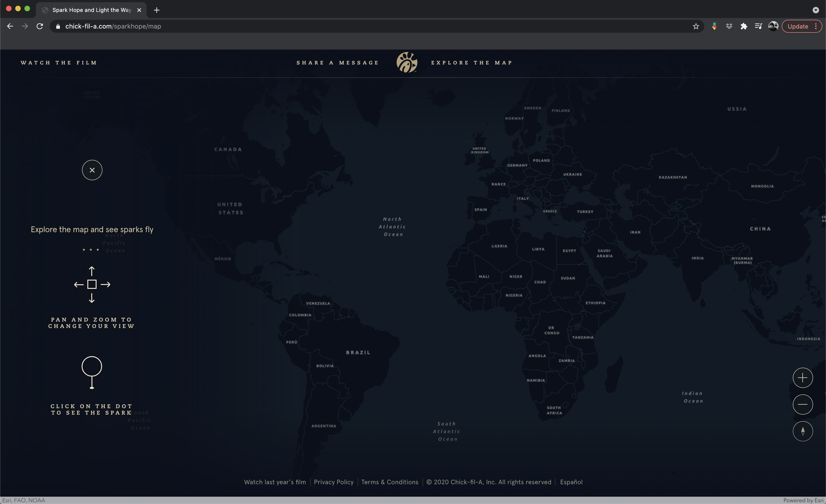
Task: Click North Atlantic Ocean label
Action: coord(392,227)
